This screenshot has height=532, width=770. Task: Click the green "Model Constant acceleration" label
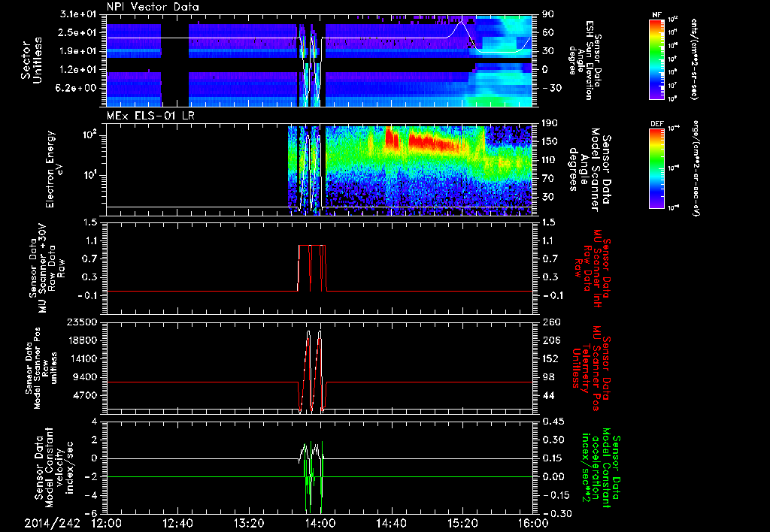click(x=602, y=467)
